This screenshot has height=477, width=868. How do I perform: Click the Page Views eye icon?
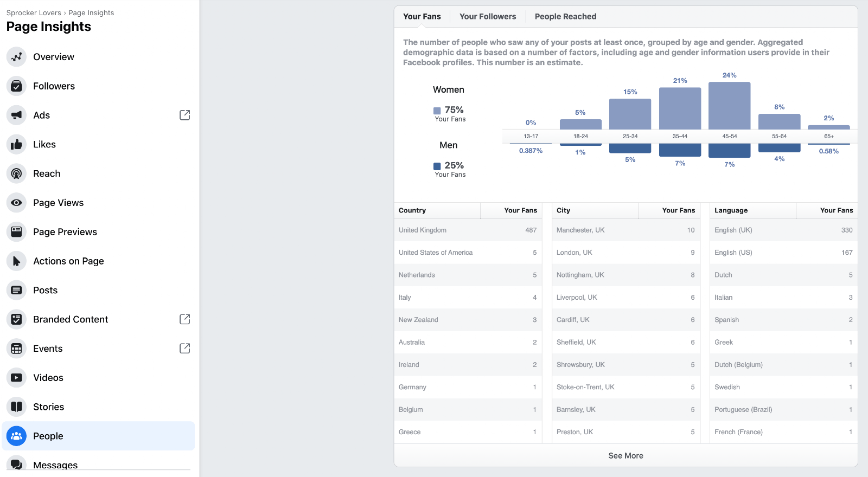pos(16,203)
